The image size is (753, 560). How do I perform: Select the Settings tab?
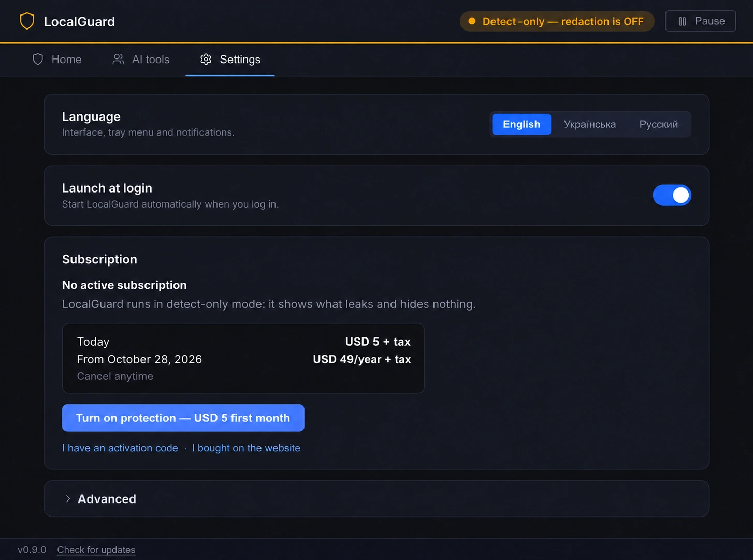(230, 60)
